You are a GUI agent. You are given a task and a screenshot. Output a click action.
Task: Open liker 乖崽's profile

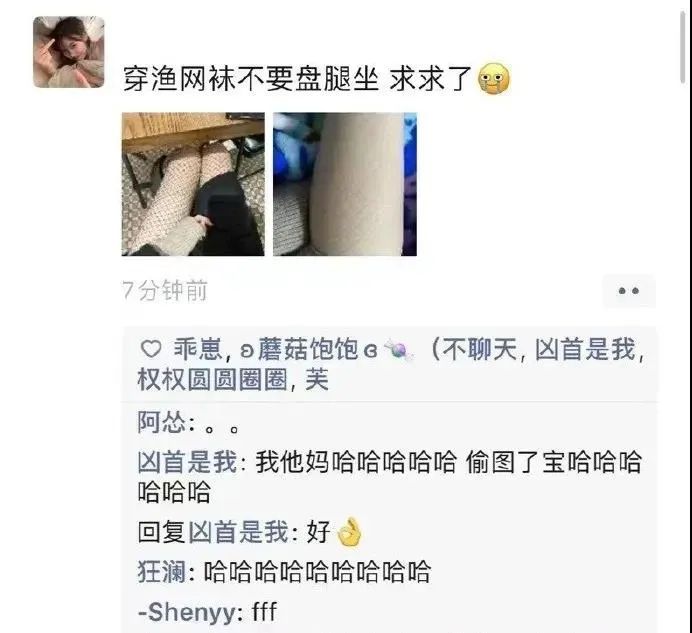click(199, 349)
